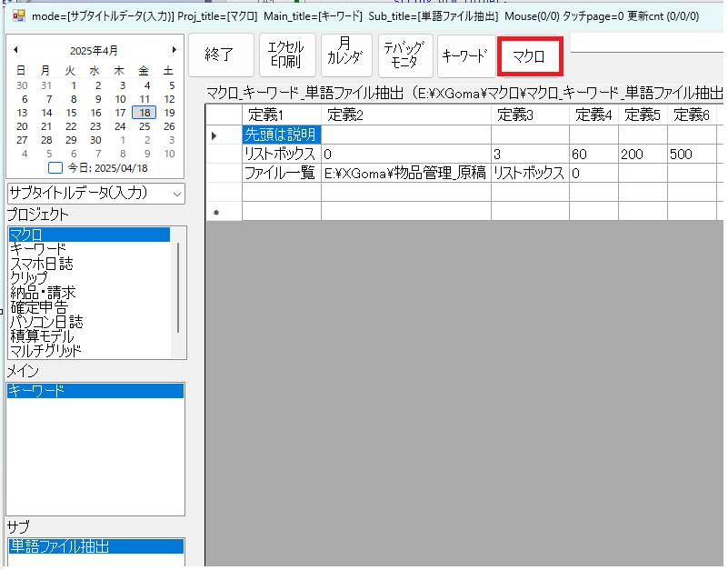
Task: Click the today marker box in calendar
Action: point(55,167)
